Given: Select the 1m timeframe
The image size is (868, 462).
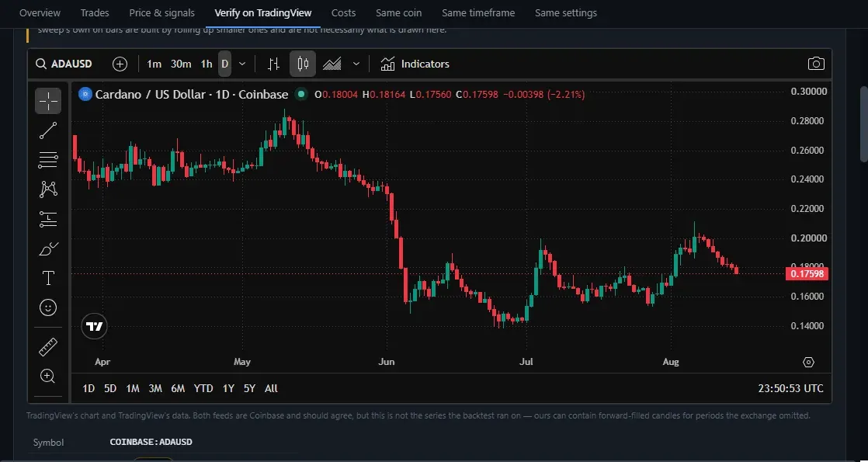Looking at the screenshot, I should click(154, 64).
